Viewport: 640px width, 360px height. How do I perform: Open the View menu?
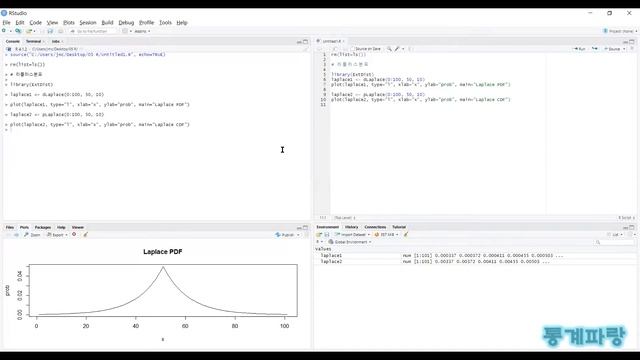[x=52, y=22]
